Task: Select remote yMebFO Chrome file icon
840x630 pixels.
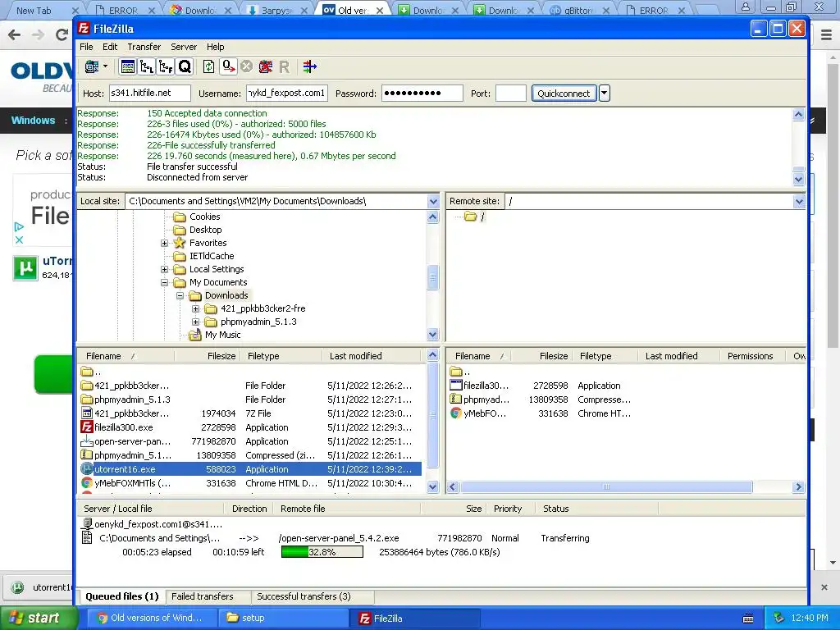Action: (456, 413)
